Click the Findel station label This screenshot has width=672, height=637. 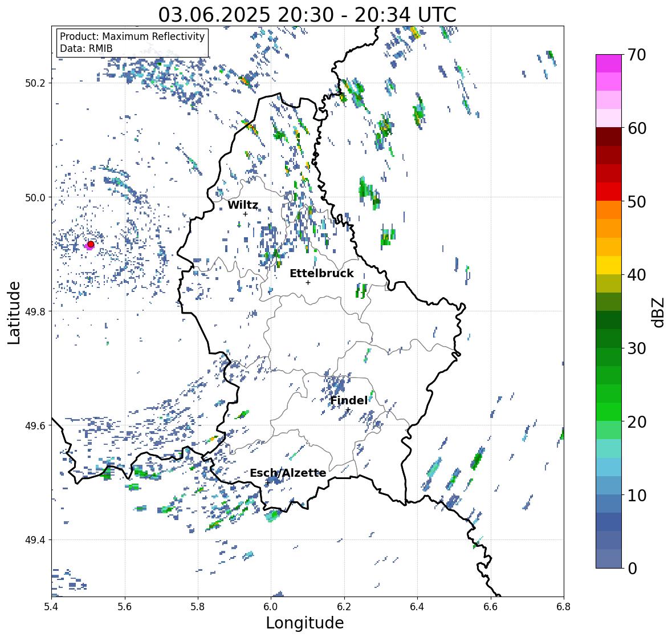(348, 400)
